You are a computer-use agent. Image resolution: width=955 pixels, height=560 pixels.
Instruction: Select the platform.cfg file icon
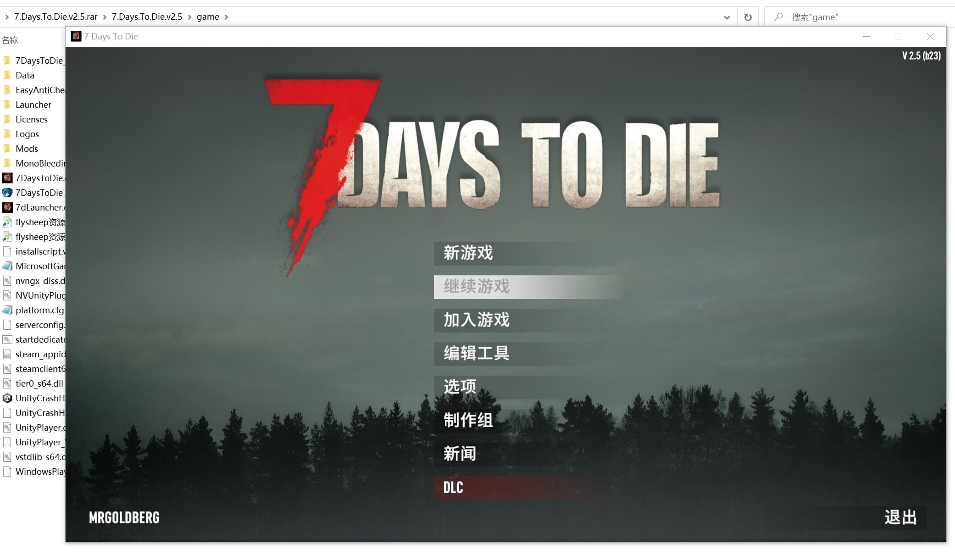[7, 310]
